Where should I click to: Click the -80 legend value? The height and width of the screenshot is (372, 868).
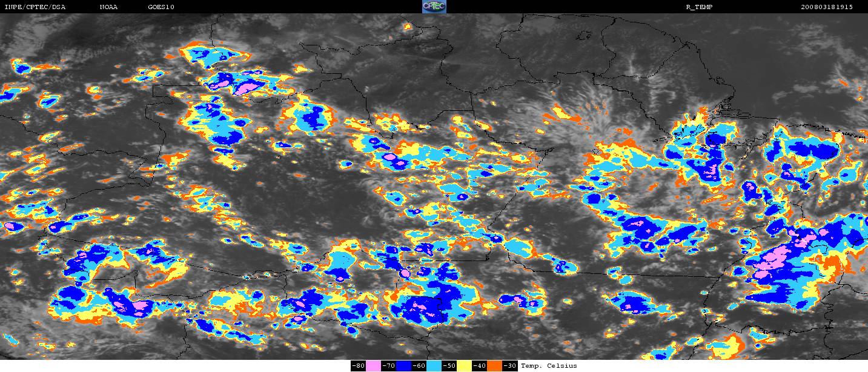(x=359, y=366)
